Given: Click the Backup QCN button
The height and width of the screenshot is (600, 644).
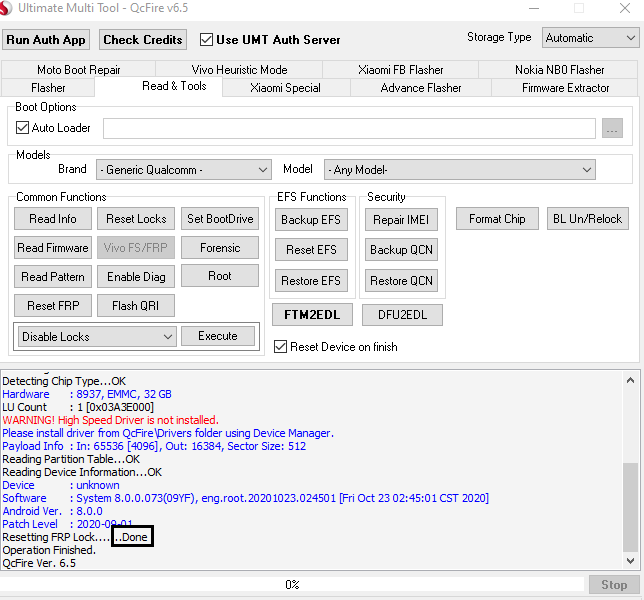Looking at the screenshot, I should click(401, 250).
